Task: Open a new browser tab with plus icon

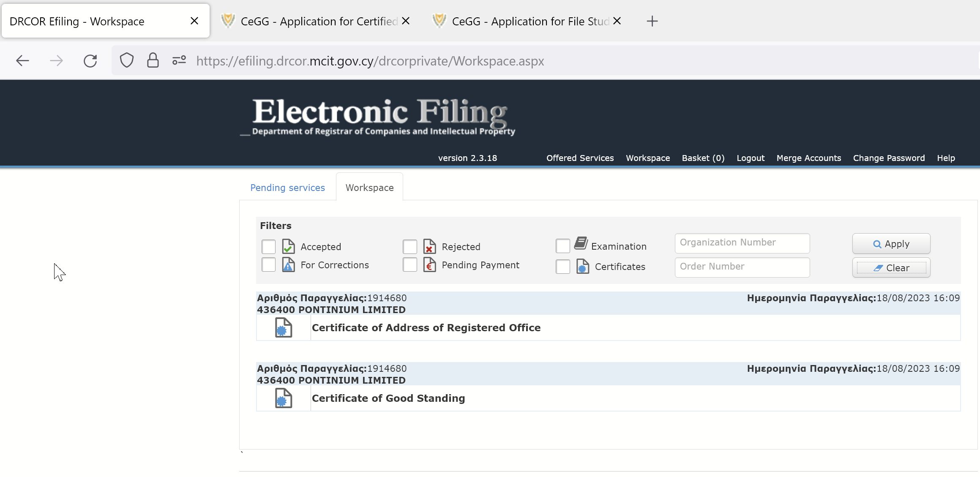Action: pyautogui.click(x=652, y=21)
